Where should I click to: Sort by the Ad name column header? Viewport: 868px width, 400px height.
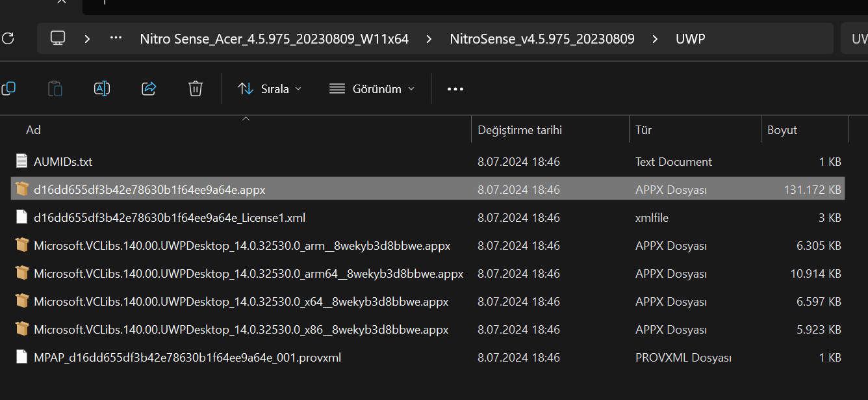click(x=34, y=130)
